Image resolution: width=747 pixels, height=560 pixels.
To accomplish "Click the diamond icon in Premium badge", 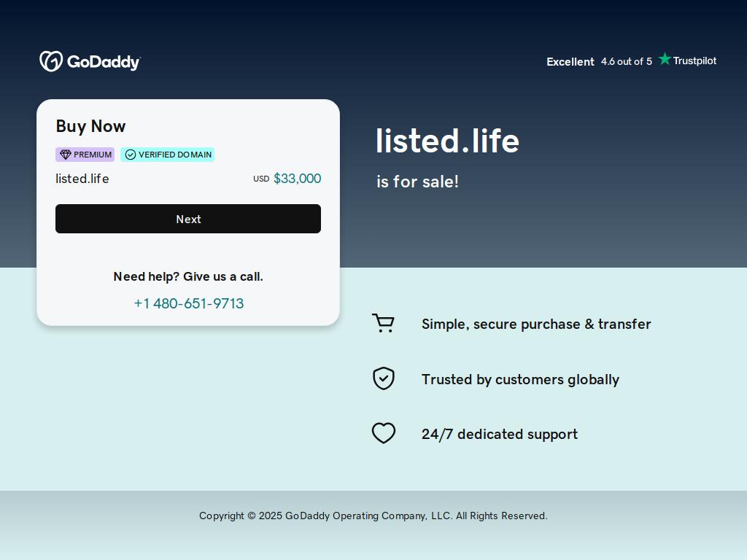I will point(66,155).
